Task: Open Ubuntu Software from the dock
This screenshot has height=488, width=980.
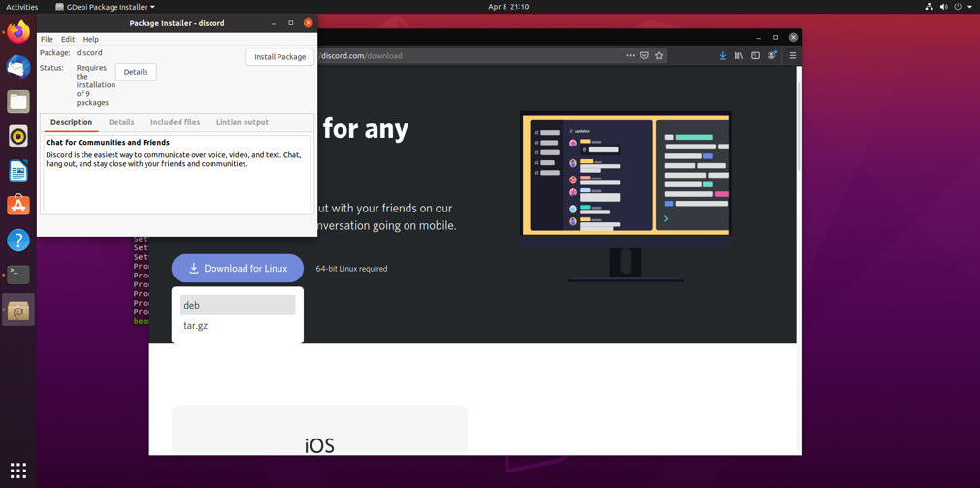Action: pos(18,205)
